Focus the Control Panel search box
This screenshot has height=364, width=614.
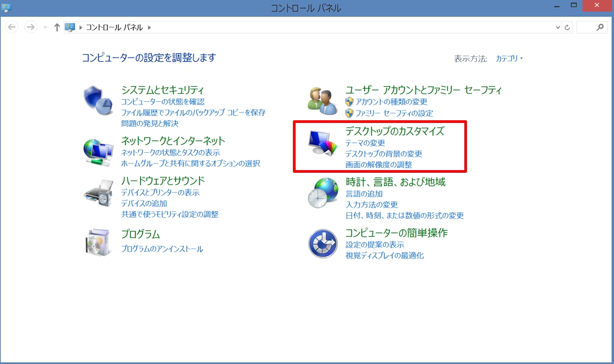point(591,28)
